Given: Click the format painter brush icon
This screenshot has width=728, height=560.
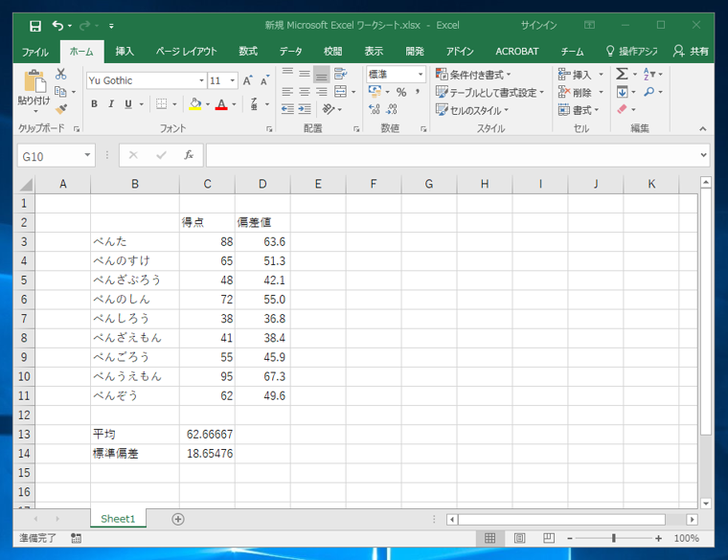Looking at the screenshot, I should click(60, 109).
